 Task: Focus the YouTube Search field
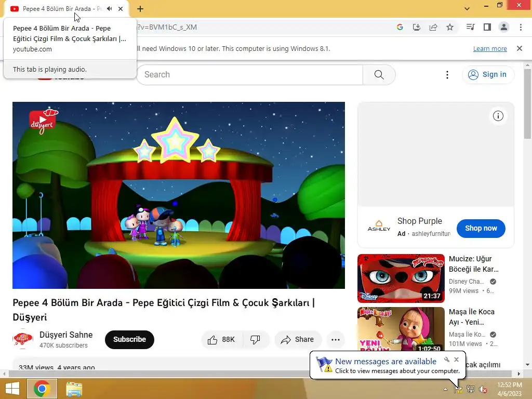[250, 75]
